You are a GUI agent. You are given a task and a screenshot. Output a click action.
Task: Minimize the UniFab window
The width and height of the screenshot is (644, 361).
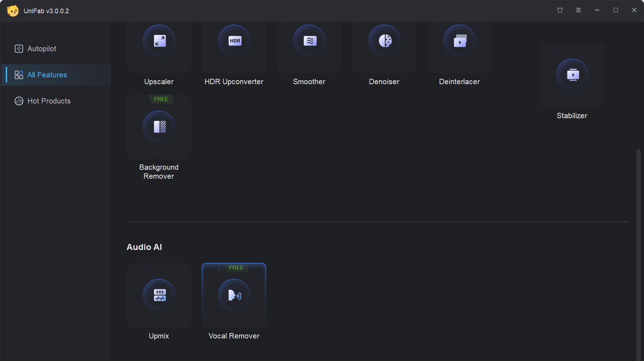[x=597, y=10]
